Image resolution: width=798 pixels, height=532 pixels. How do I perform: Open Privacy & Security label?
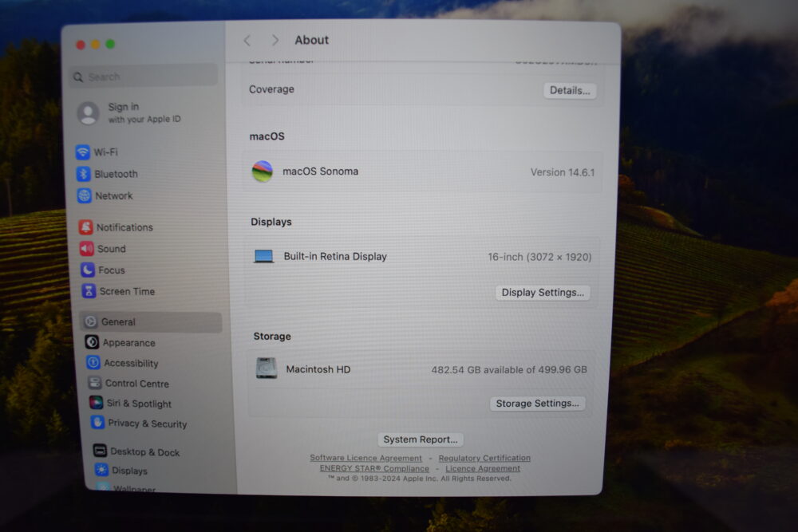point(148,424)
